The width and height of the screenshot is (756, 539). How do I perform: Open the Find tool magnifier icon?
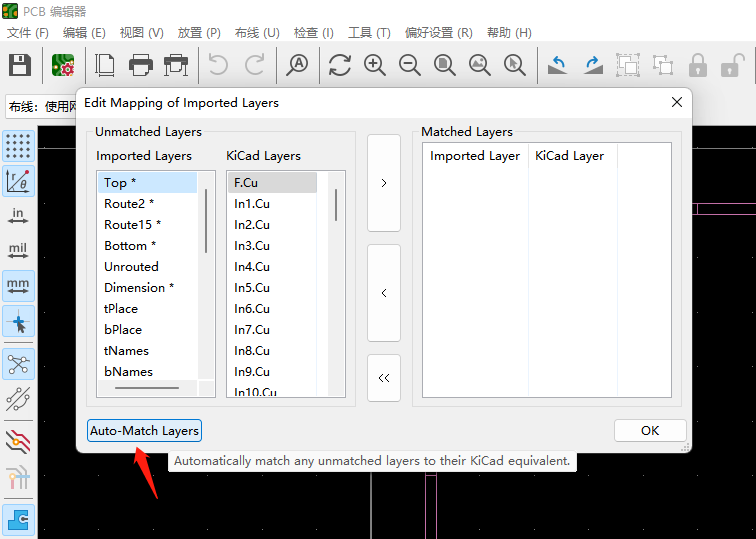pos(297,65)
